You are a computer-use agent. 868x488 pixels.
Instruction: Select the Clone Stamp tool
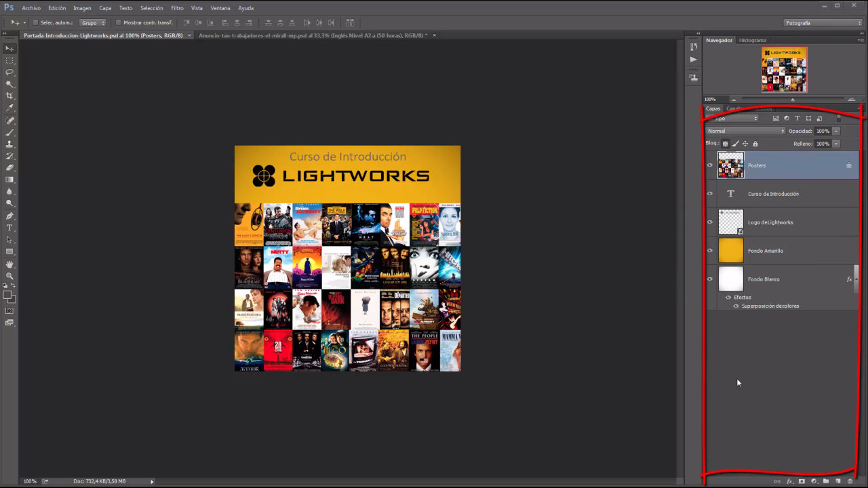pos(9,144)
